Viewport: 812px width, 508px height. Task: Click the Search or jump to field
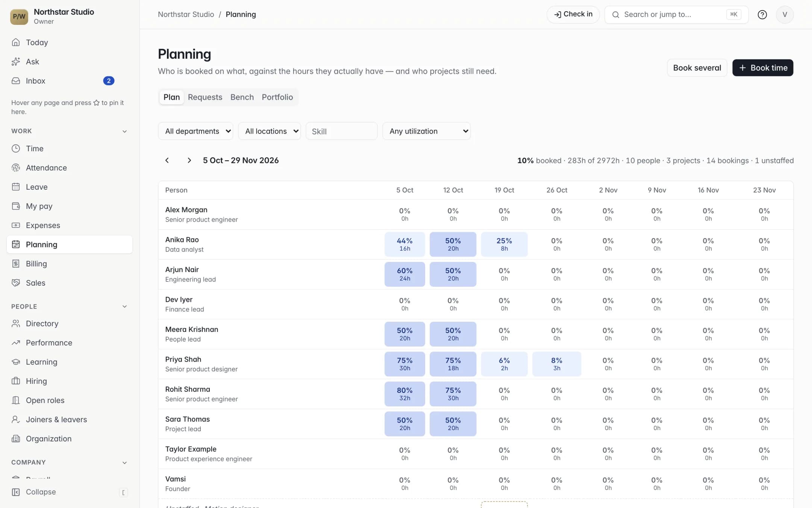(676, 14)
